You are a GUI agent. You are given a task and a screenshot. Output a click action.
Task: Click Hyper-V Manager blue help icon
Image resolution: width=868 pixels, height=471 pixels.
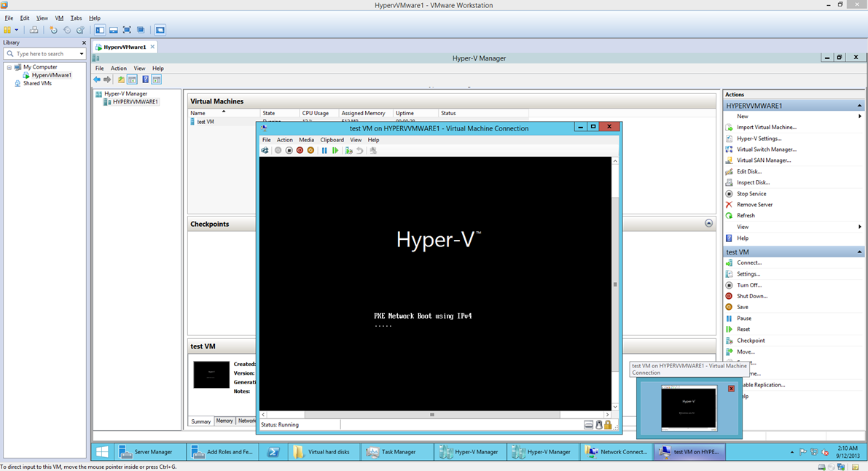pos(145,79)
